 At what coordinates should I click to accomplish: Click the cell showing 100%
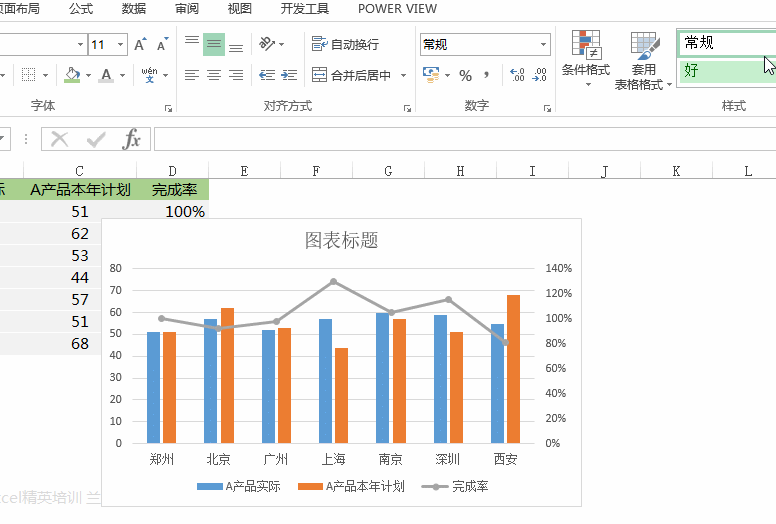[x=172, y=211]
